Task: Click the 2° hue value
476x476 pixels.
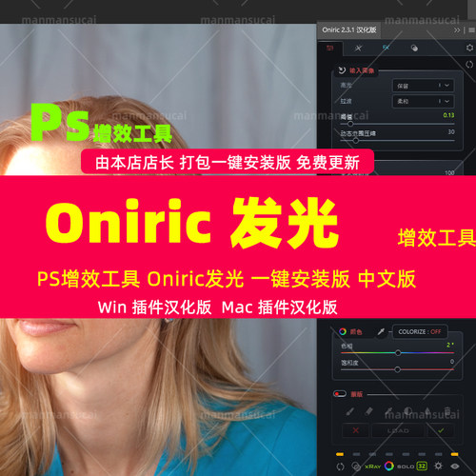Action: coord(450,345)
